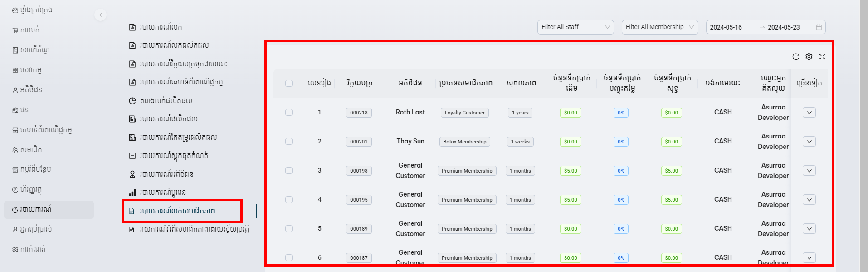Screen dimensions: 868x272
Task: Open the អតិថិជន customers sidebar item
Action: tap(31, 90)
